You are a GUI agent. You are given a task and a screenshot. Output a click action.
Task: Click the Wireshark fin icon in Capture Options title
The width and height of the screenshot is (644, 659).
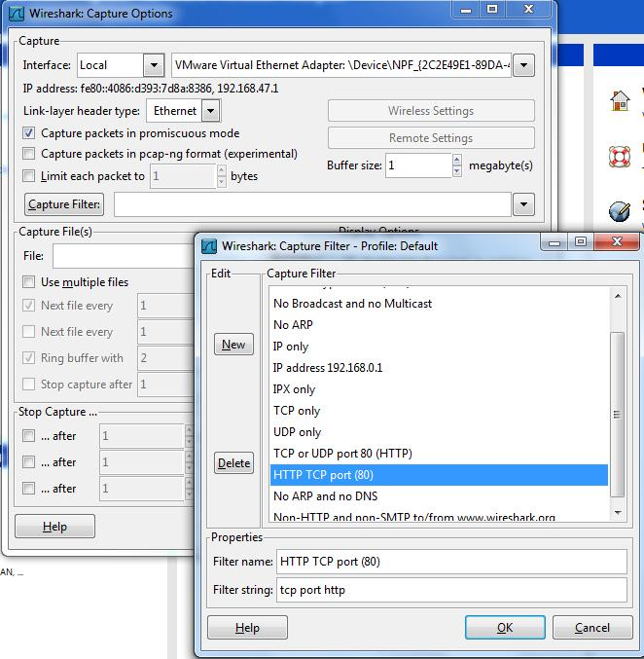pyautogui.click(x=17, y=14)
